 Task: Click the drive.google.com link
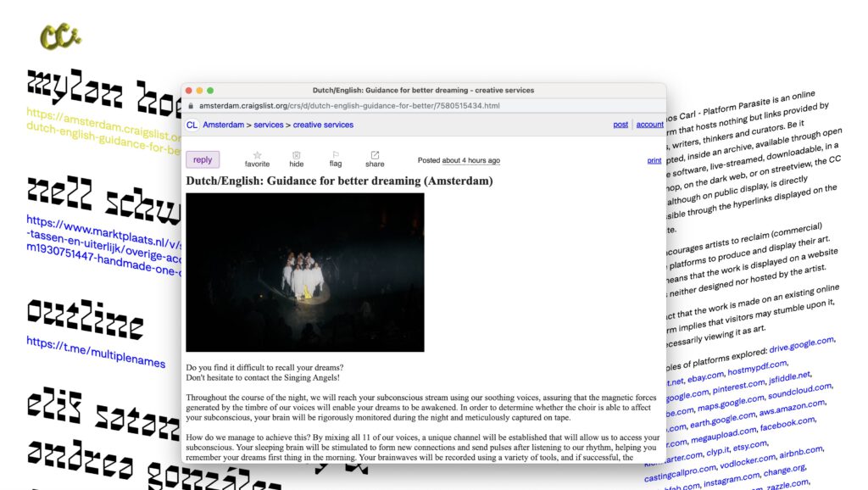(802, 344)
